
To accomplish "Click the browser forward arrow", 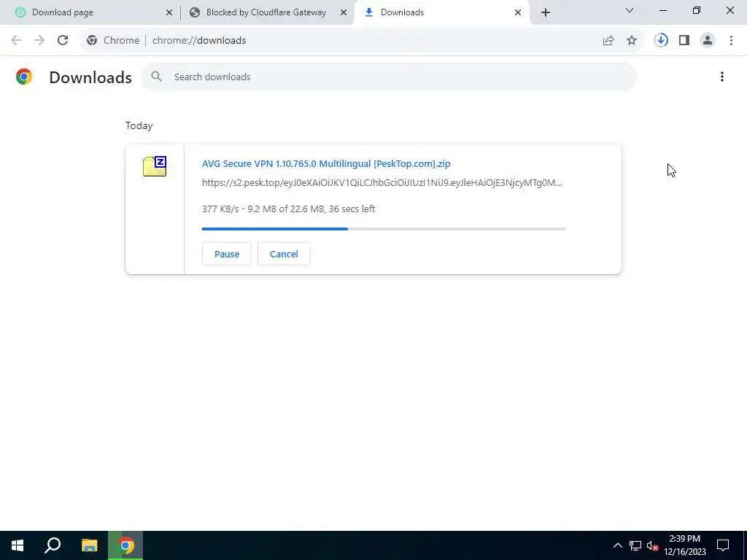I will 39,41.
